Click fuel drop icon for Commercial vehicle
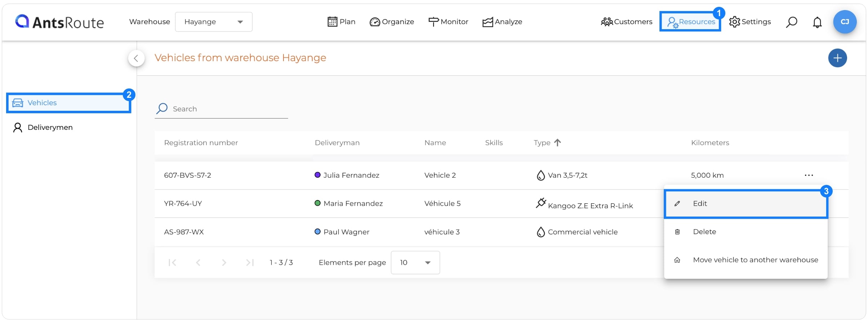 tap(541, 232)
